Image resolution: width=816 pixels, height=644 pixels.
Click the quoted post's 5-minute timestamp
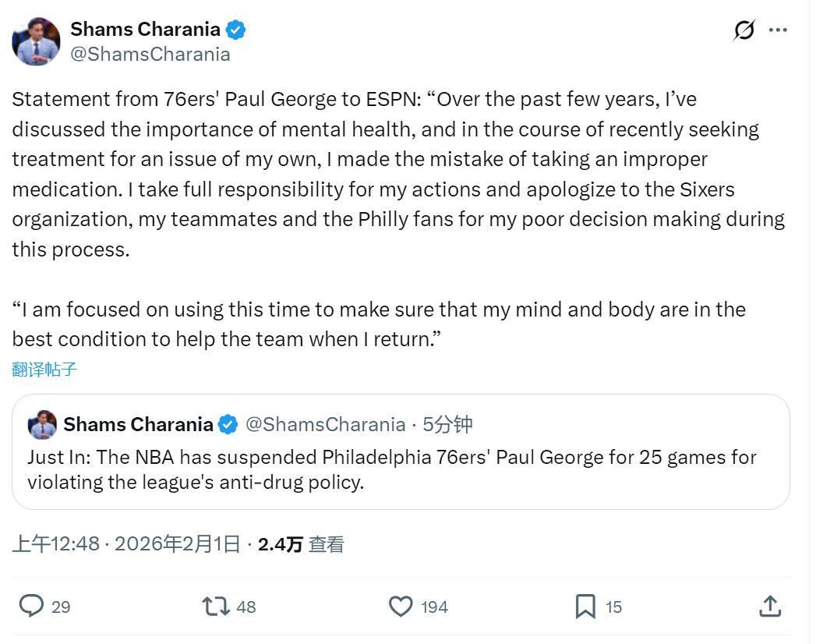[447, 425]
